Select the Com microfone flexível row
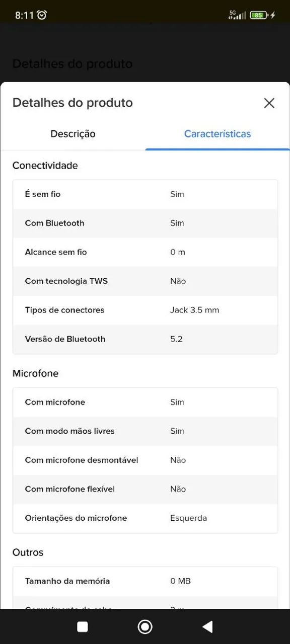 coord(145,489)
